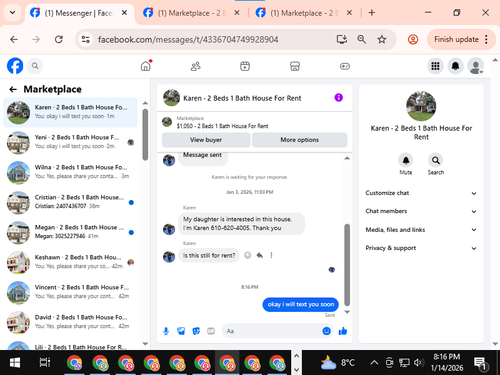Click Finish update button
500x375 pixels.
(456, 39)
